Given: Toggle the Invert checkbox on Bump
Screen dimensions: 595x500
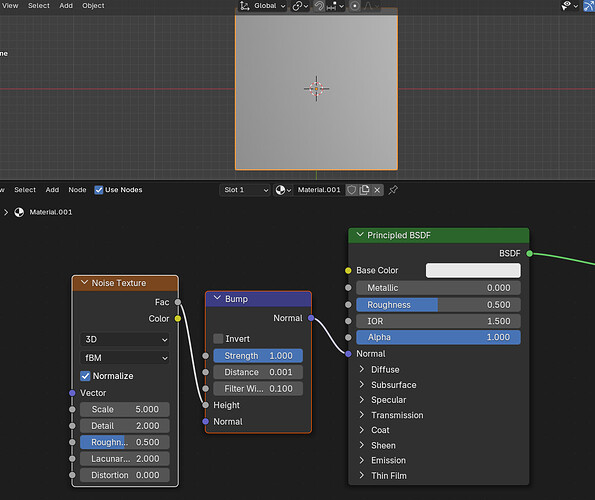Looking at the screenshot, I should [x=218, y=338].
